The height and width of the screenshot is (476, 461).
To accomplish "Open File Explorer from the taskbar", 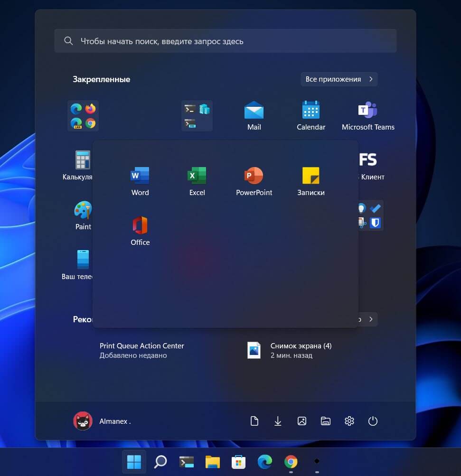I will tap(212, 462).
